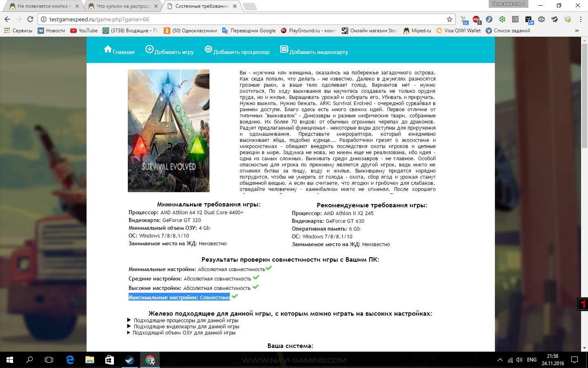Open File Explorer from the taskbar
Screen dimensions: 588x368
pyautogui.click(x=89, y=360)
